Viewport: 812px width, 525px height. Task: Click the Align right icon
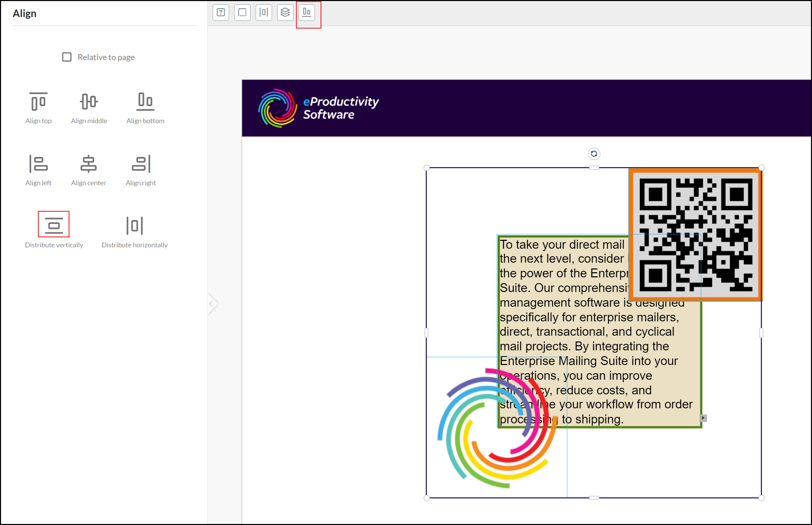[141, 164]
